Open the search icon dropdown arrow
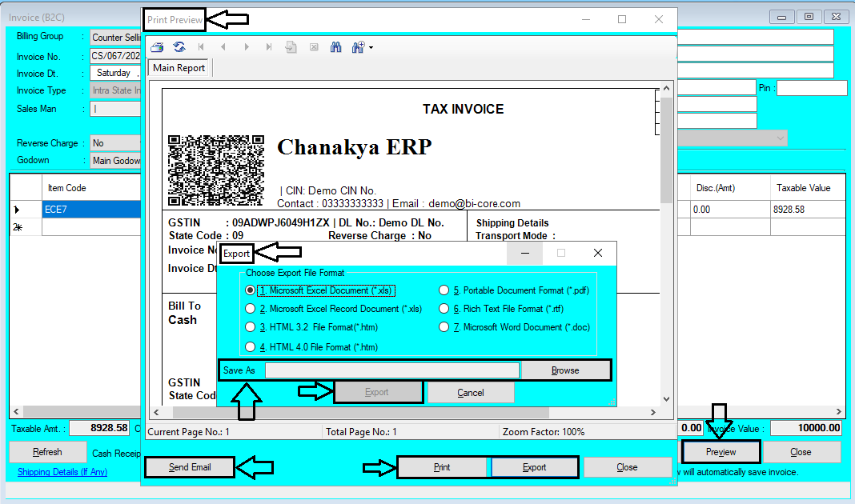The height and width of the screenshot is (504, 855). coord(370,47)
